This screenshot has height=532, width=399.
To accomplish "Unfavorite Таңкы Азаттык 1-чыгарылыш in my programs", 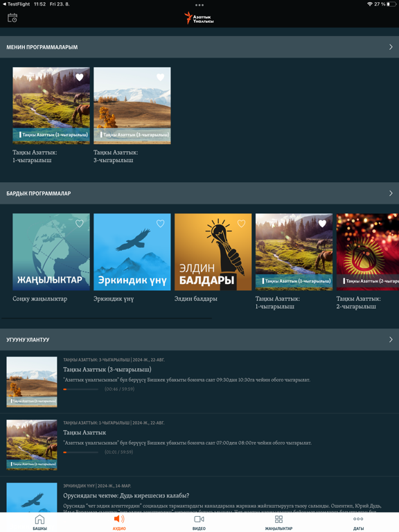I will [80, 77].
